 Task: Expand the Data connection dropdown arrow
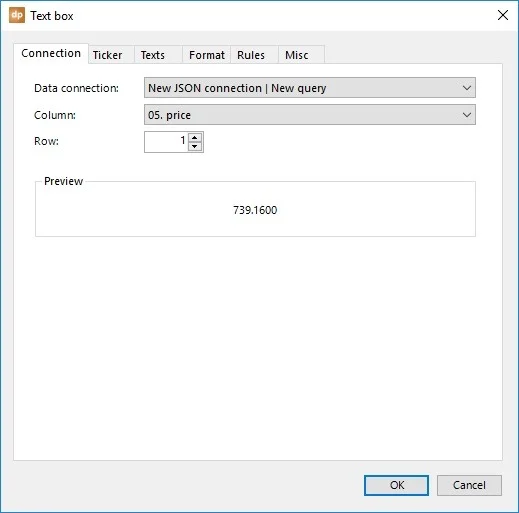[x=467, y=88]
